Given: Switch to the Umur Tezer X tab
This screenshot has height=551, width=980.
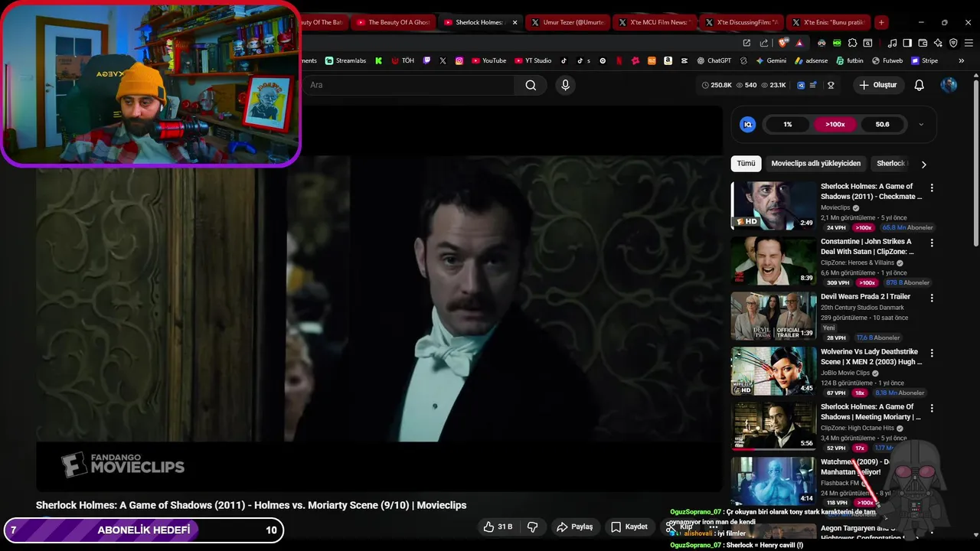Looking at the screenshot, I should pyautogui.click(x=568, y=22).
